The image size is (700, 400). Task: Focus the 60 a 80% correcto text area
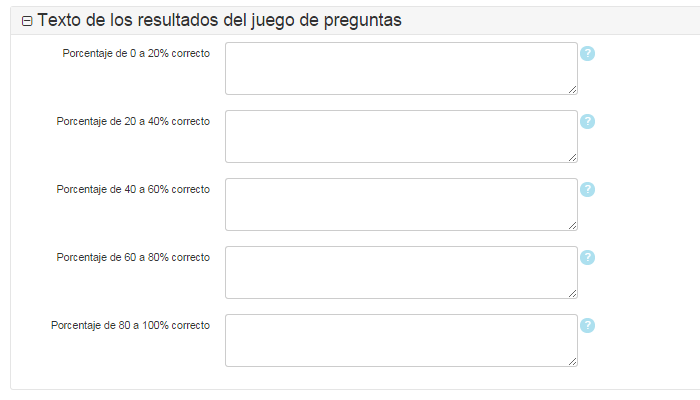pos(401,272)
